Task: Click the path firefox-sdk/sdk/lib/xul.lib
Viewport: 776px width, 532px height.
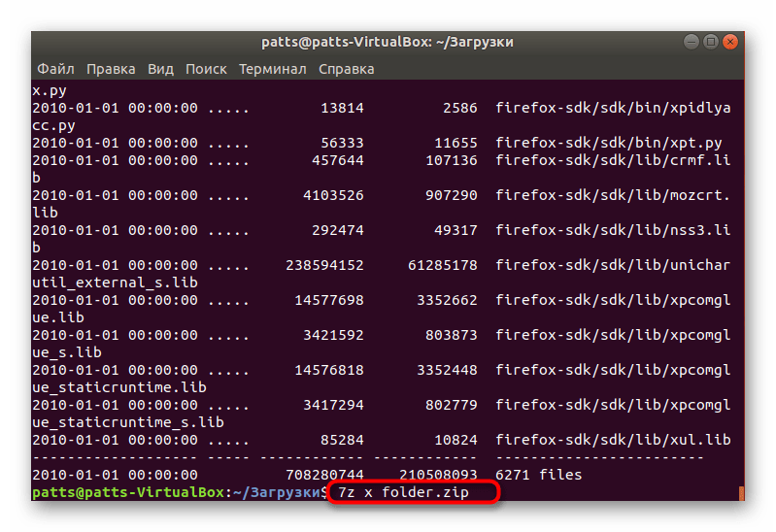Action: click(613, 440)
